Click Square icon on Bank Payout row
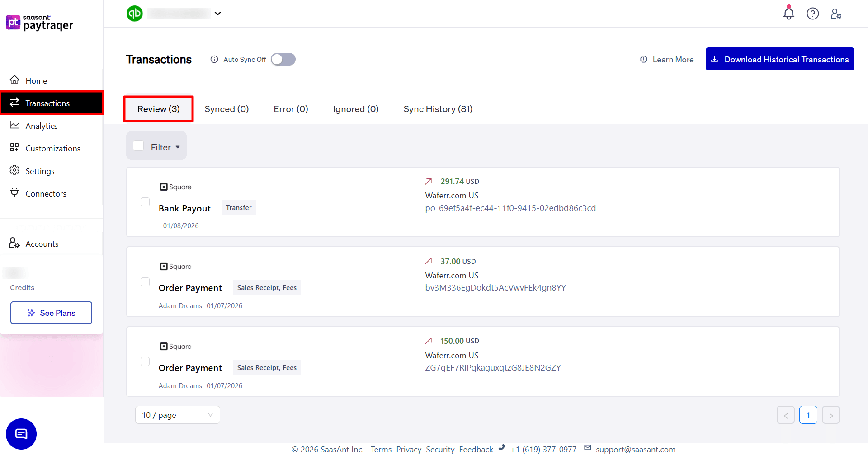This screenshot has width=868, height=455. (x=175, y=187)
